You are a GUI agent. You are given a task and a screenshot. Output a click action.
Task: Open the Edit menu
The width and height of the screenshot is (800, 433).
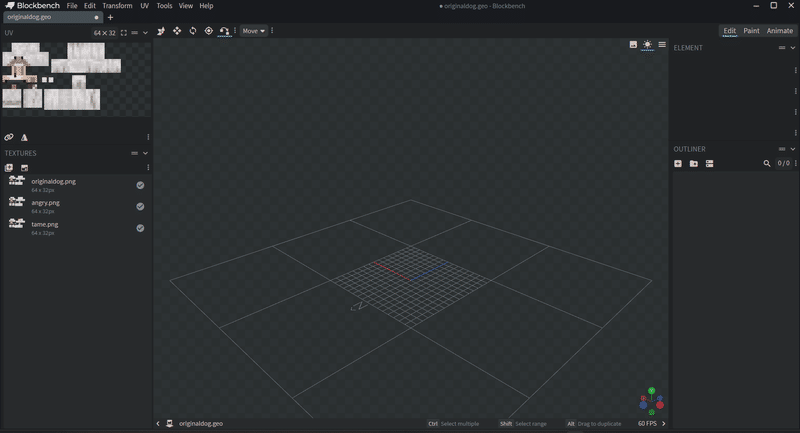tap(90, 6)
